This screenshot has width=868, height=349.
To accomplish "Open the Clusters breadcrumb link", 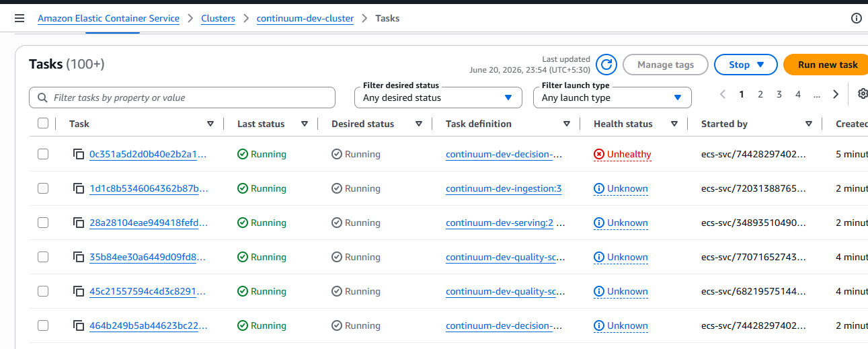I will tap(219, 19).
